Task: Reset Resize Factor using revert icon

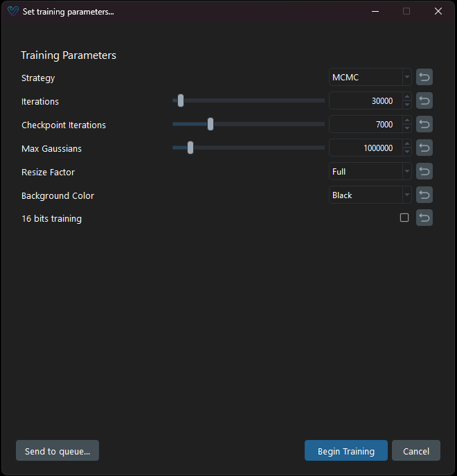Action: 424,172
